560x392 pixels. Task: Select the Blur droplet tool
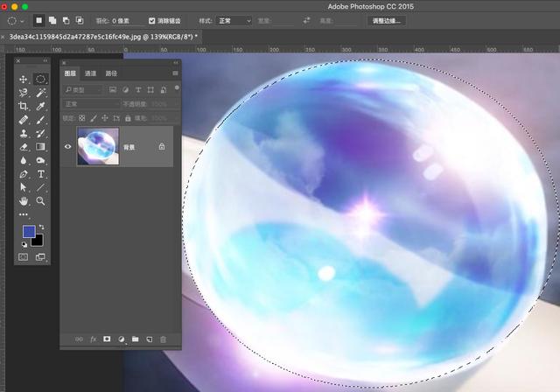click(x=24, y=160)
